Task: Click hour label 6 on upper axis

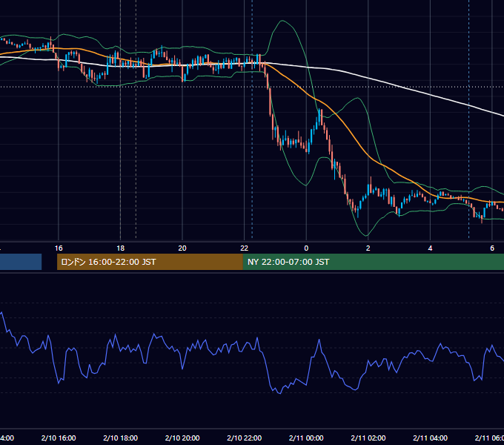Action: (x=492, y=248)
